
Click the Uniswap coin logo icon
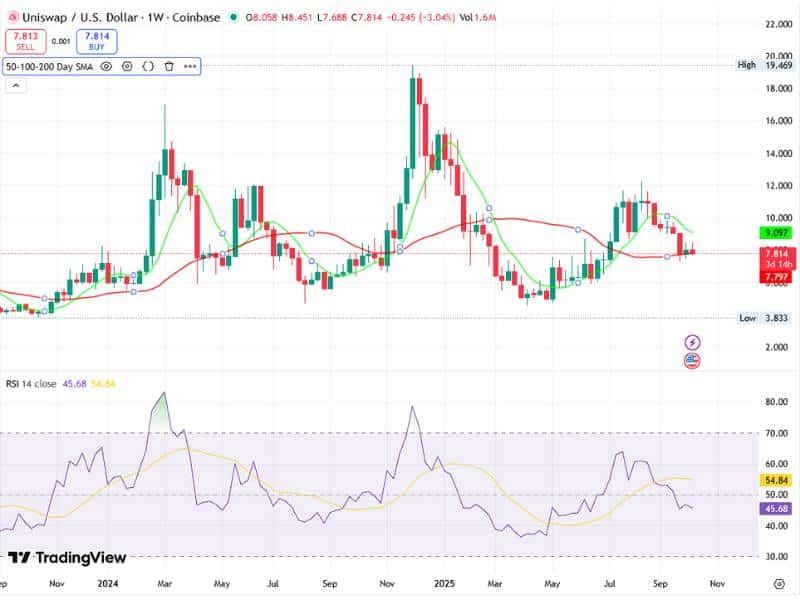12,17
